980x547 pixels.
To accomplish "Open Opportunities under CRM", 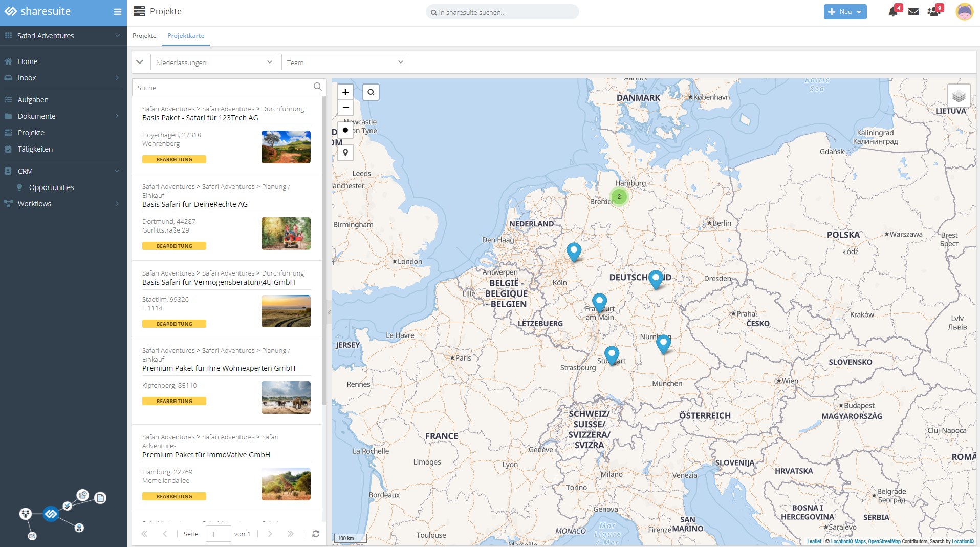I will click(51, 187).
